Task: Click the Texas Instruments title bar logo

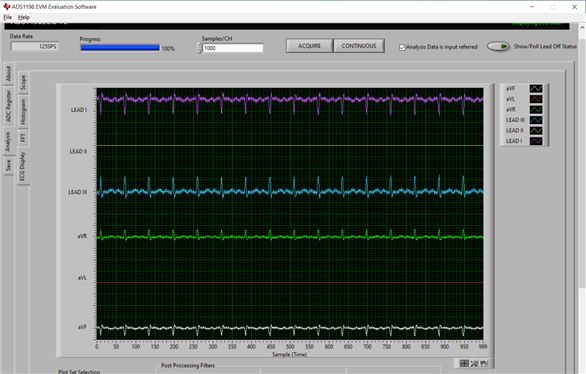Action: pyautogui.click(x=6, y=7)
